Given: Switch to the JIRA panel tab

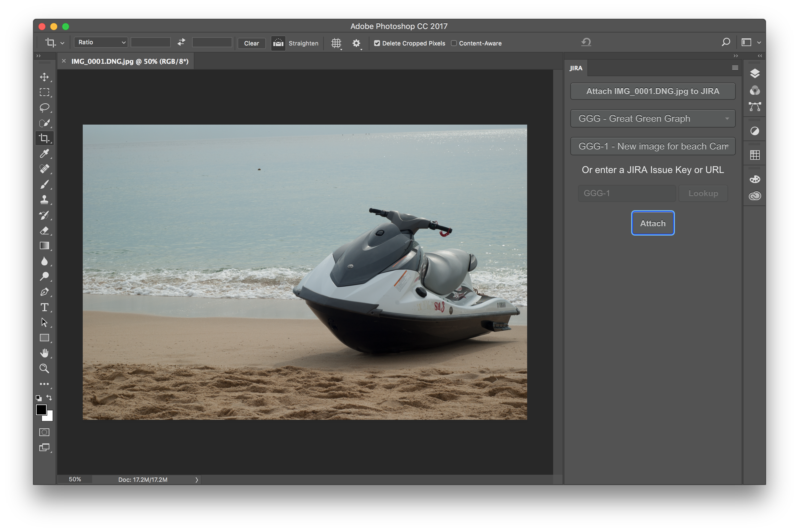Looking at the screenshot, I should pyautogui.click(x=576, y=68).
